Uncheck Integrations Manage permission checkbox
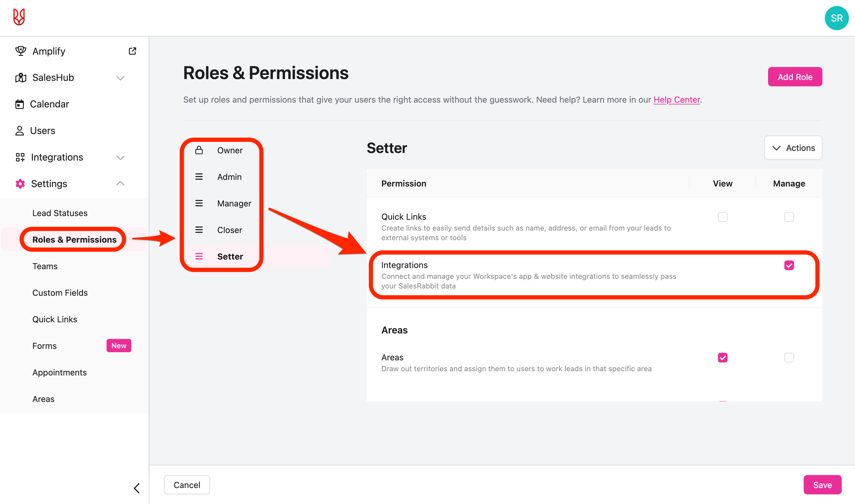The width and height of the screenshot is (855, 504). pyautogui.click(x=789, y=265)
